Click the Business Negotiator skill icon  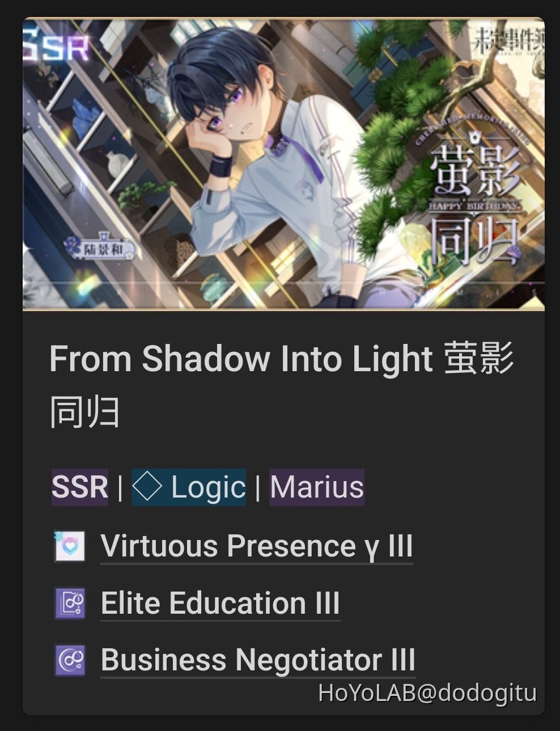pos(70,660)
